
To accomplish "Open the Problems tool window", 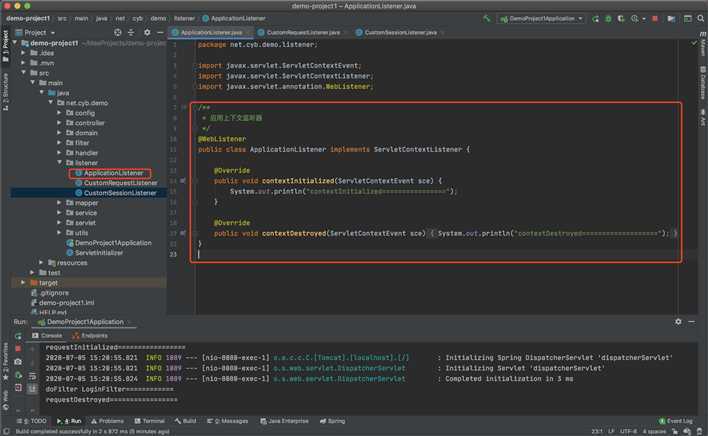I will (107, 421).
